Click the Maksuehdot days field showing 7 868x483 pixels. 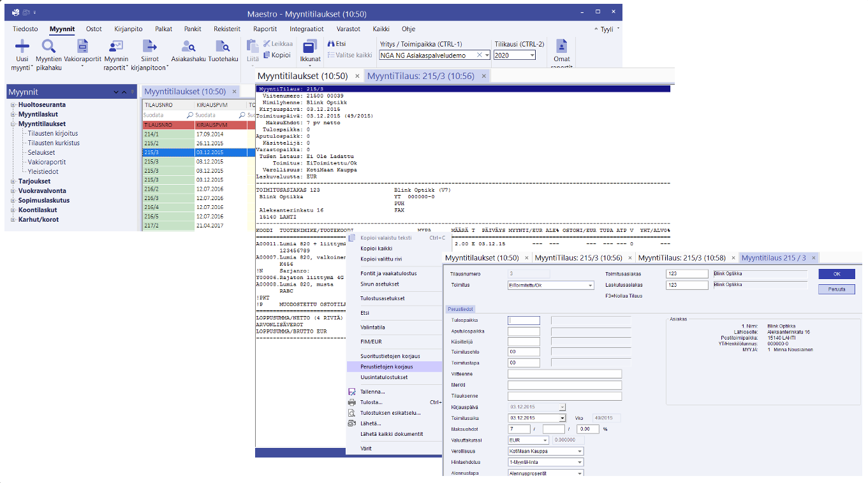[x=519, y=429]
